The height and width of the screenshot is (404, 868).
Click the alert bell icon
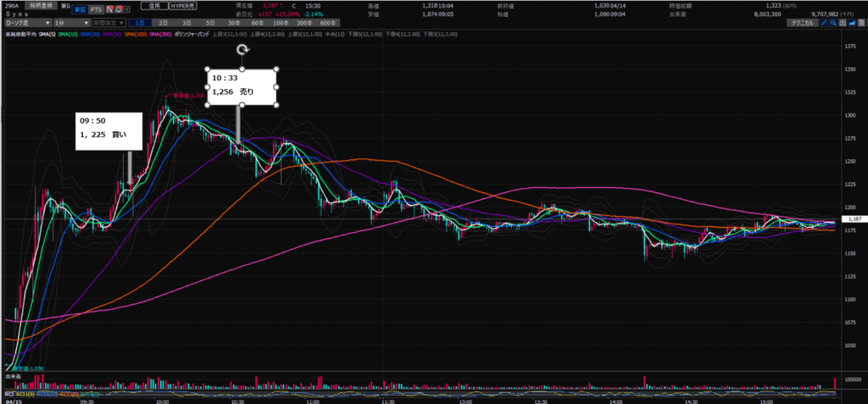119,9
